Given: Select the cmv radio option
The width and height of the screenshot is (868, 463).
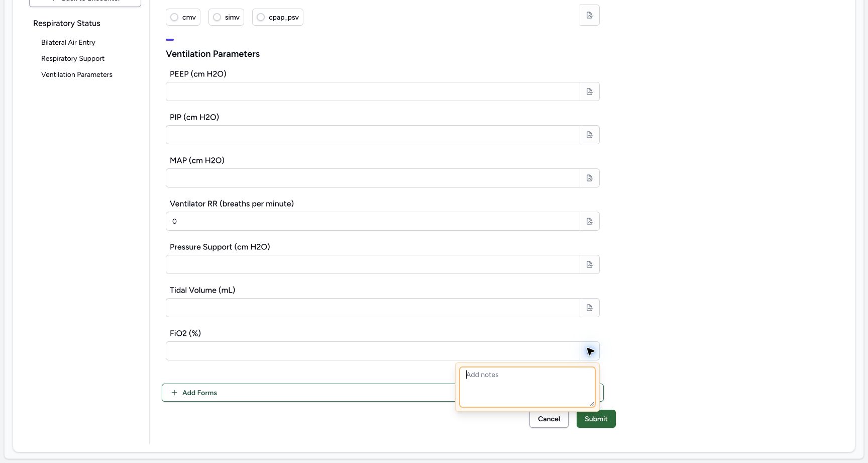Looking at the screenshot, I should click(183, 17).
